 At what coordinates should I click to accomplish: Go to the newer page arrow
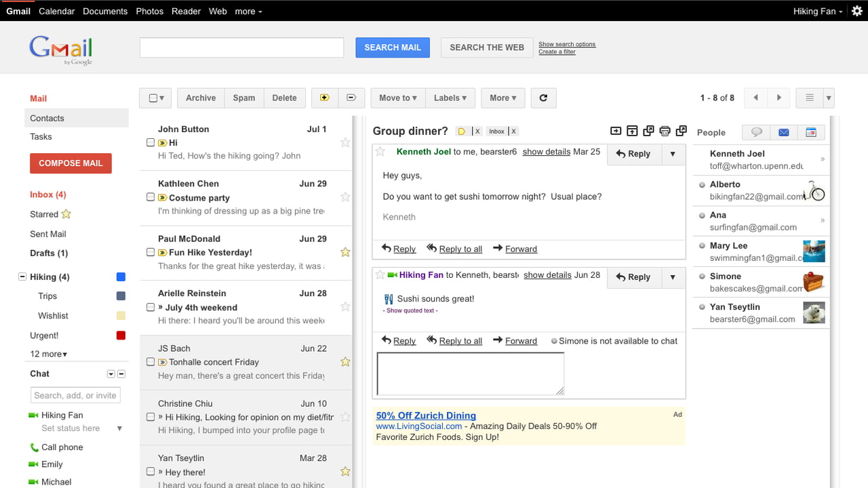point(756,98)
